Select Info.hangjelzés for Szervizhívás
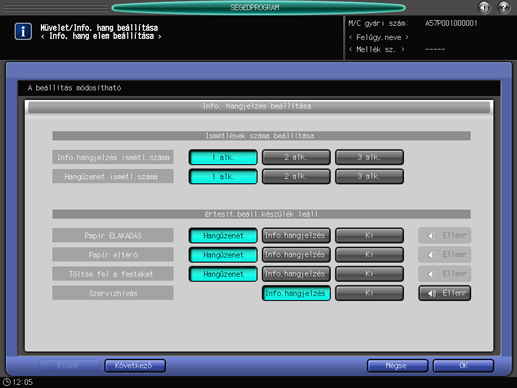 [296, 293]
